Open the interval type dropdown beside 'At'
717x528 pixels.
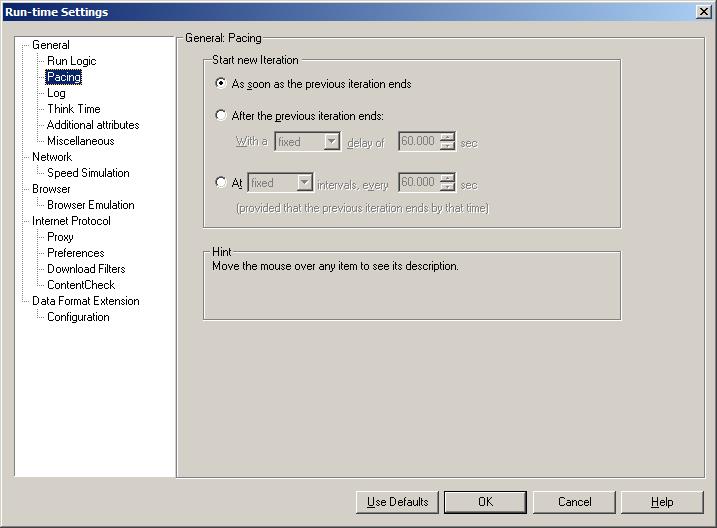(281, 183)
